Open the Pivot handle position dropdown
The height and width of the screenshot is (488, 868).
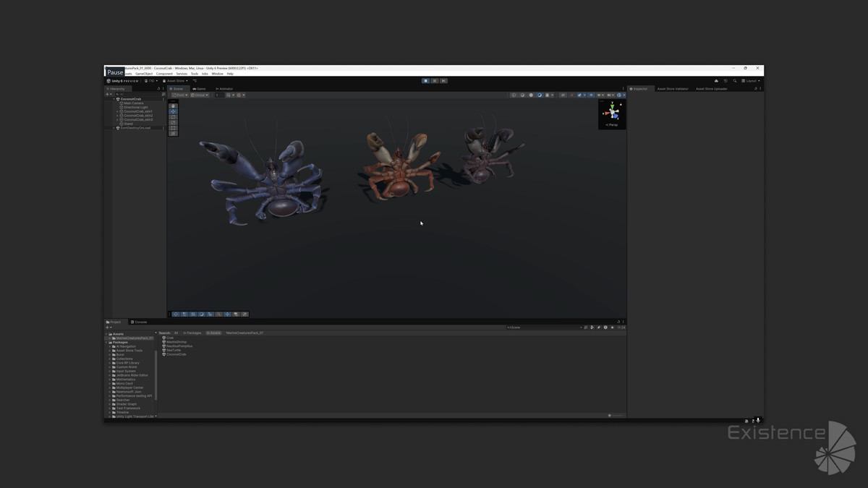pyautogui.click(x=179, y=95)
